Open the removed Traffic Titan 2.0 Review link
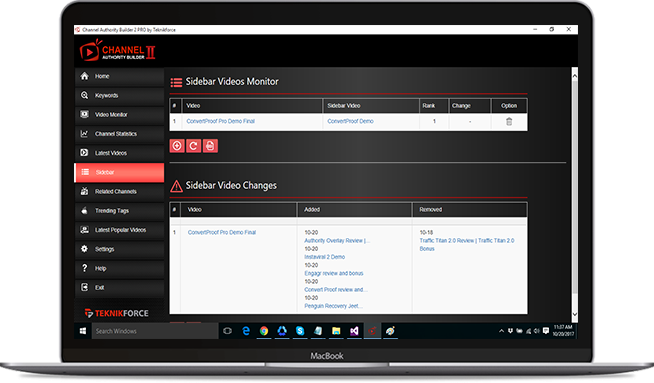This screenshot has width=654, height=383. pyautogui.click(x=467, y=244)
